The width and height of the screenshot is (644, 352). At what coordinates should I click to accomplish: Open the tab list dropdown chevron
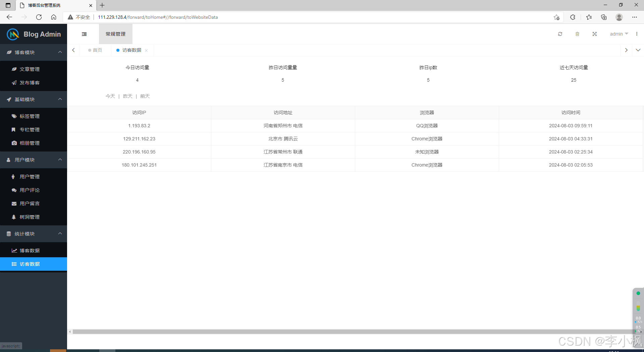pyautogui.click(x=638, y=50)
